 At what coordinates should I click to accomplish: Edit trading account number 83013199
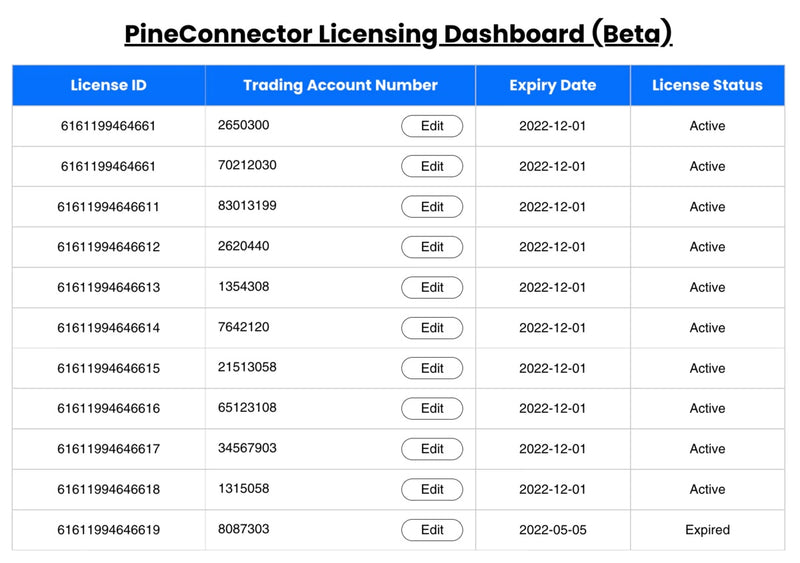coord(432,207)
